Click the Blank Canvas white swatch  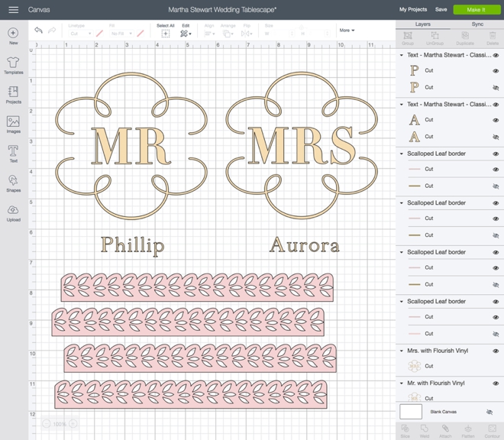411,412
